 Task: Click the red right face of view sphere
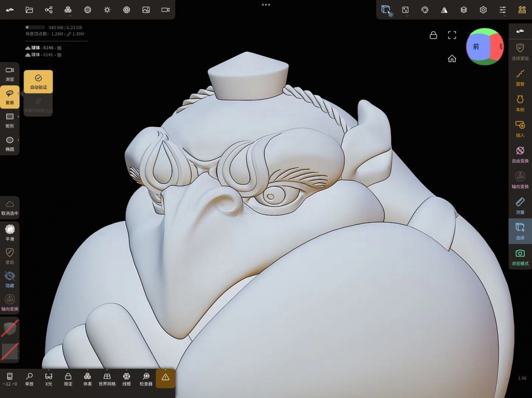[498, 47]
